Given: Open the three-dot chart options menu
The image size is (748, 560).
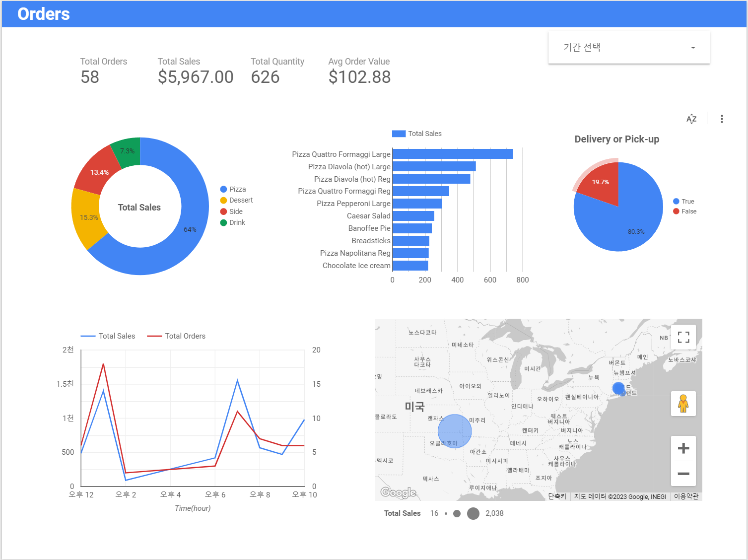Looking at the screenshot, I should pyautogui.click(x=722, y=118).
